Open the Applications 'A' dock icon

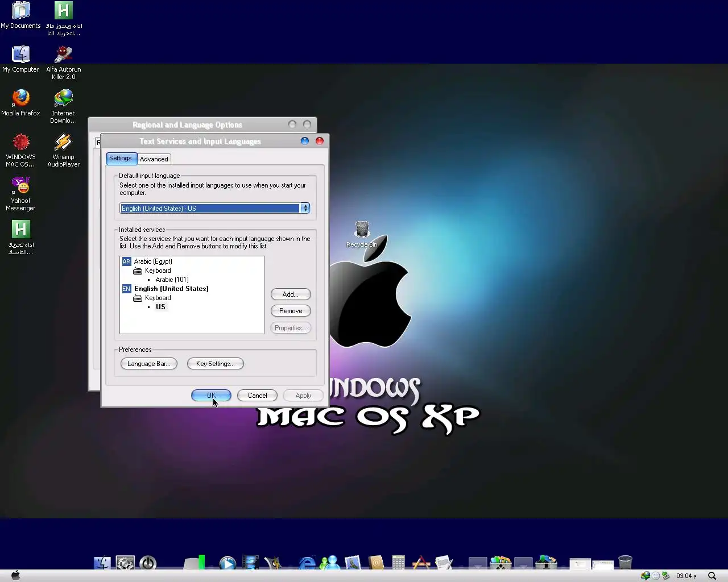point(421,563)
